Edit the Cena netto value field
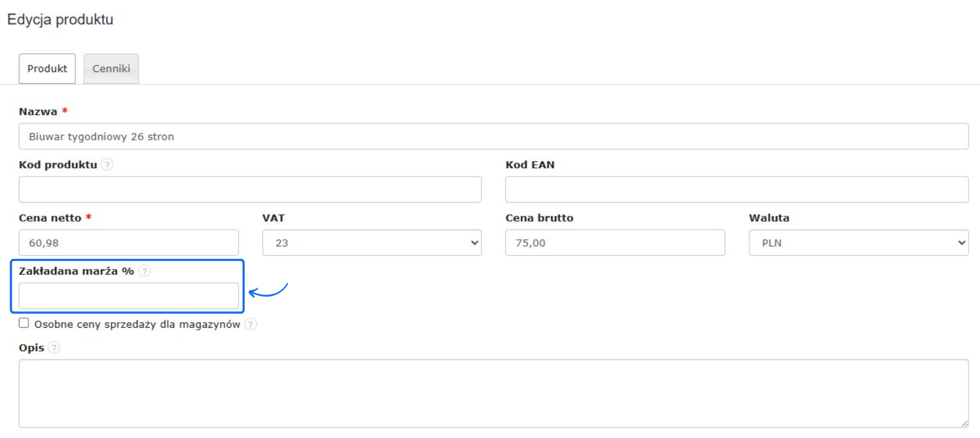Screen dimensions: 980x438 point(128,243)
